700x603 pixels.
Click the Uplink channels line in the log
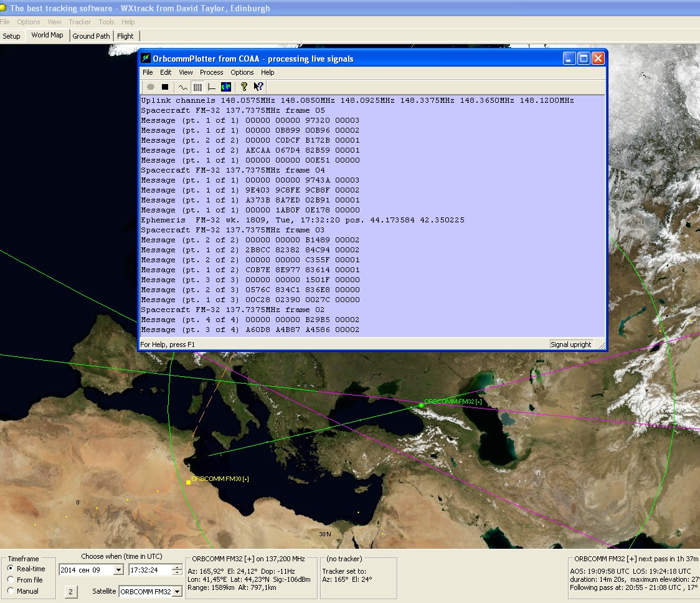coord(357,100)
